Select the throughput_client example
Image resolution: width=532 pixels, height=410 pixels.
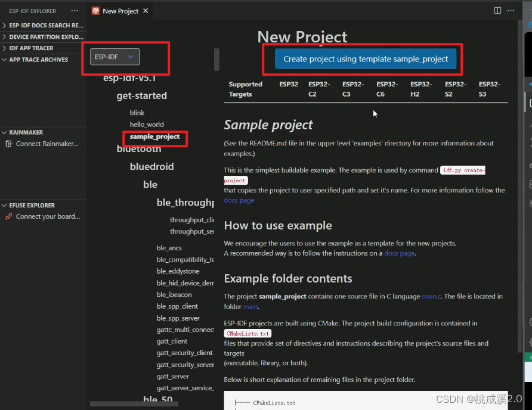click(x=192, y=220)
